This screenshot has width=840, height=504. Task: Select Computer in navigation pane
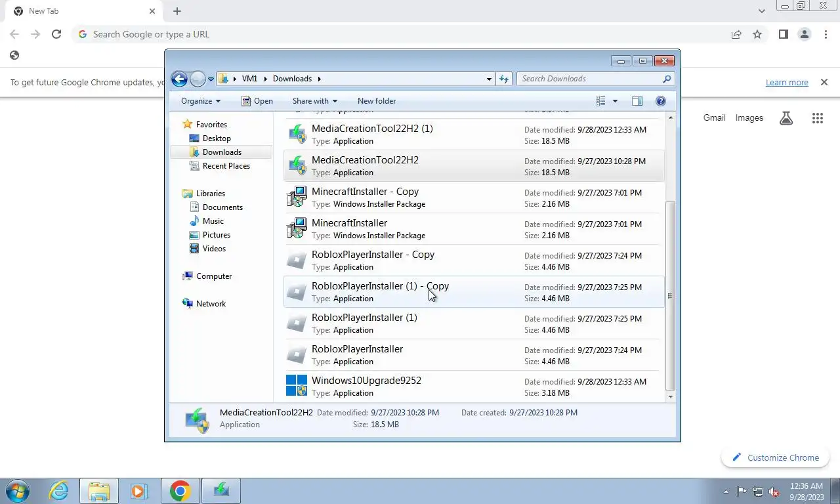(214, 276)
